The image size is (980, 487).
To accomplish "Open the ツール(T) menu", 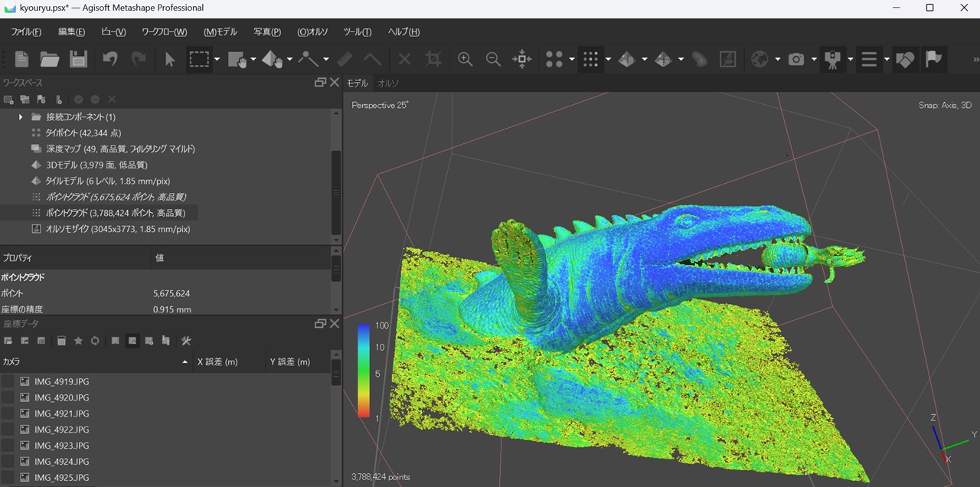I will pyautogui.click(x=358, y=31).
